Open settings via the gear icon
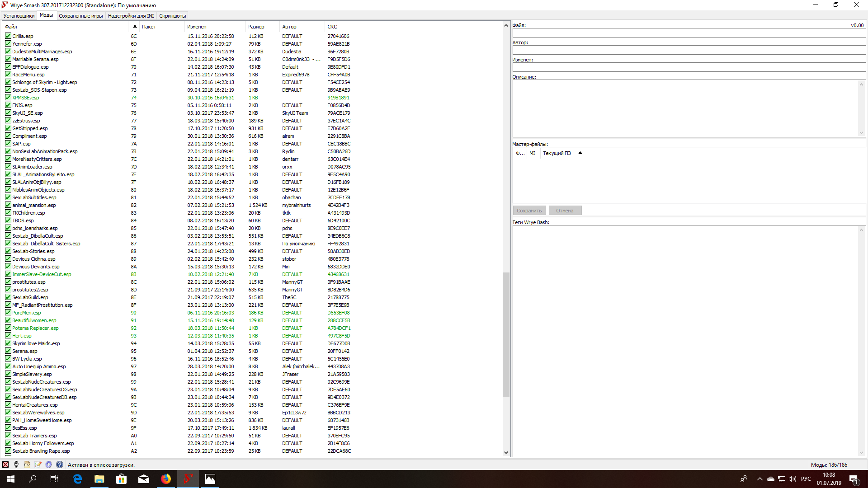This screenshot has width=868, height=488. (x=49, y=465)
